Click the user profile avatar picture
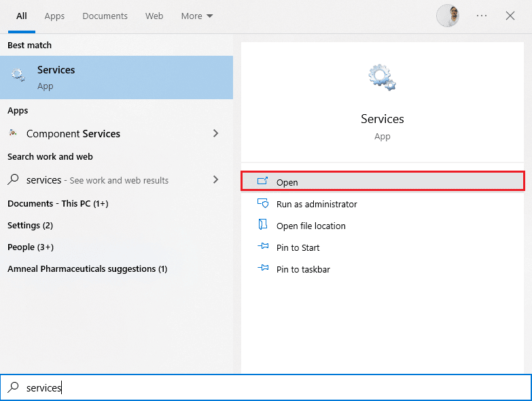 coord(448,16)
